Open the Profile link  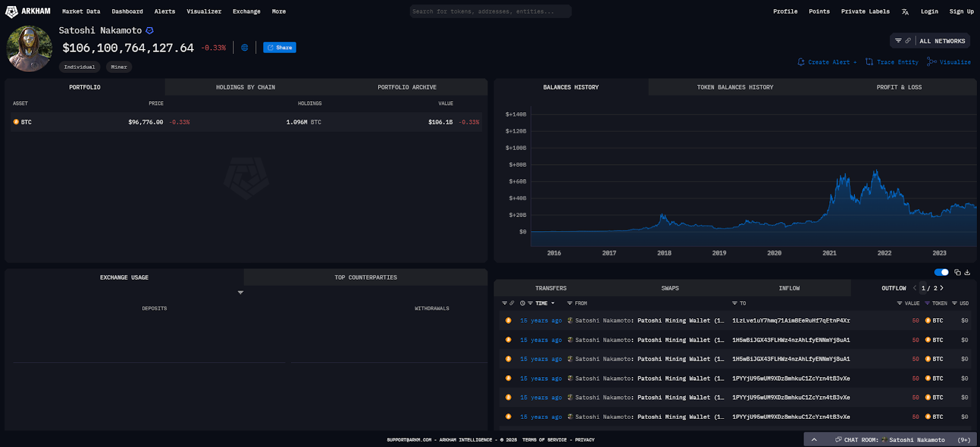click(785, 12)
